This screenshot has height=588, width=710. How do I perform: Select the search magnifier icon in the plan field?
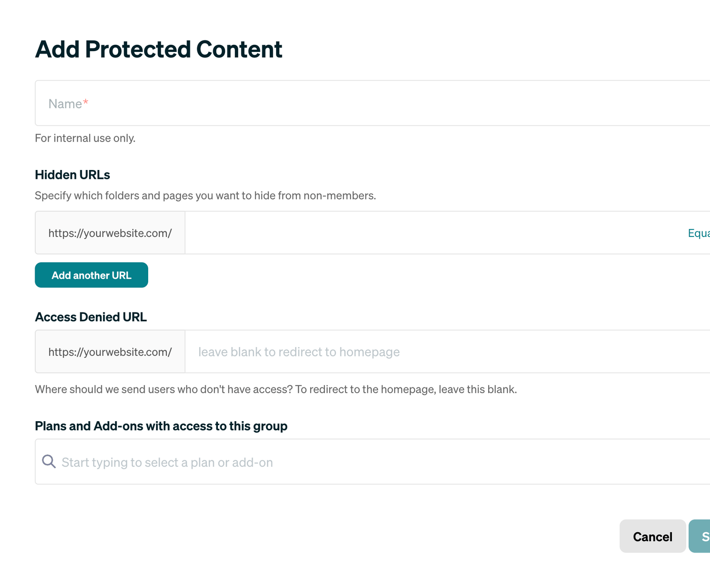49,462
